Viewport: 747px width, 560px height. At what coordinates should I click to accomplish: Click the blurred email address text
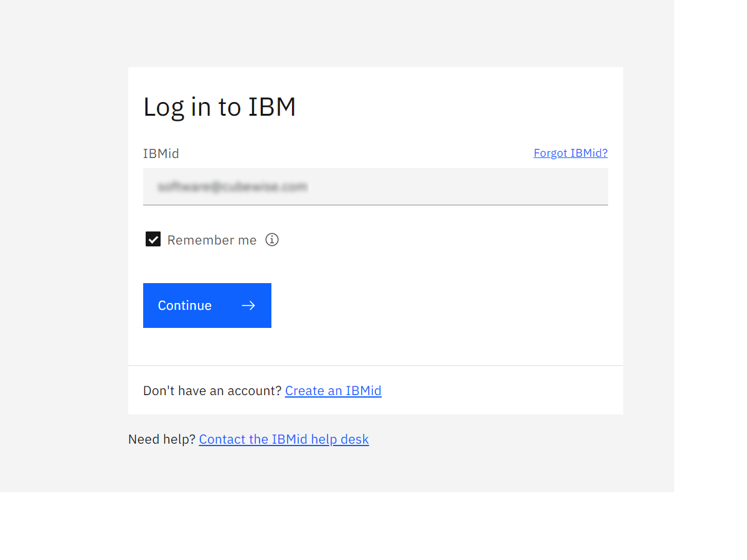pyautogui.click(x=232, y=187)
